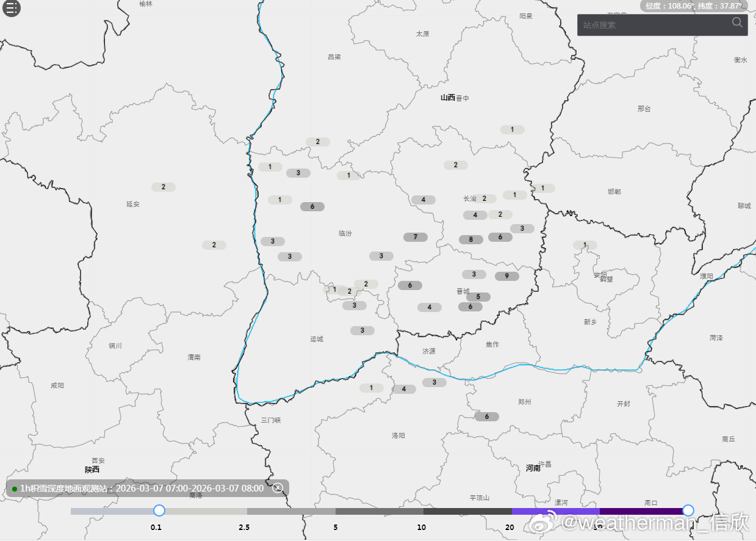The height and width of the screenshot is (541, 756).
Task: Select the station marker showing 9
Action: (x=506, y=276)
